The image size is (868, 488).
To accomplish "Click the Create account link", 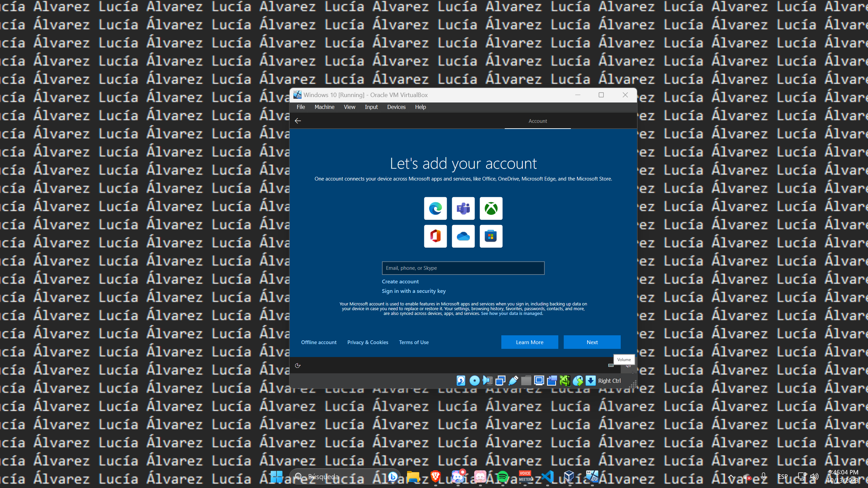I will click(x=400, y=281).
